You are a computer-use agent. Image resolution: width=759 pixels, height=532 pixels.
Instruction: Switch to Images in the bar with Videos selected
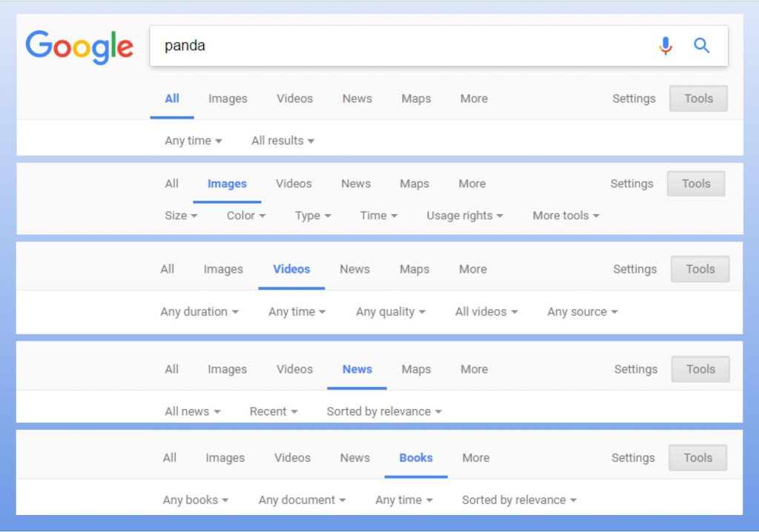click(x=223, y=269)
